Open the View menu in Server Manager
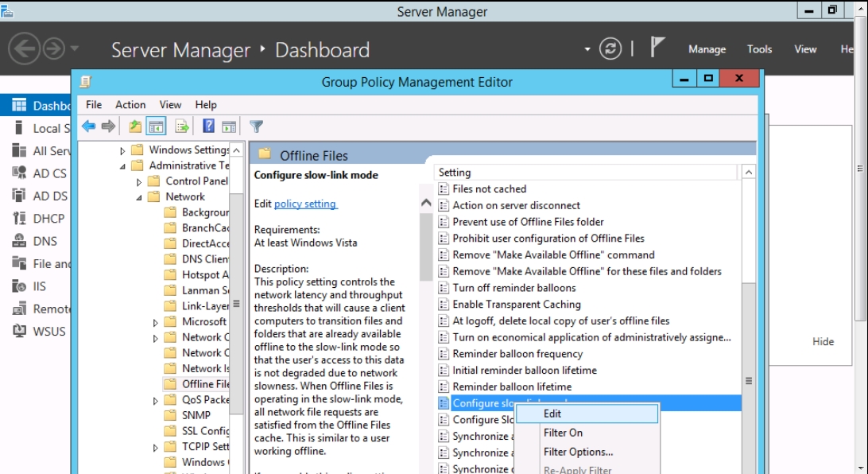 point(805,49)
